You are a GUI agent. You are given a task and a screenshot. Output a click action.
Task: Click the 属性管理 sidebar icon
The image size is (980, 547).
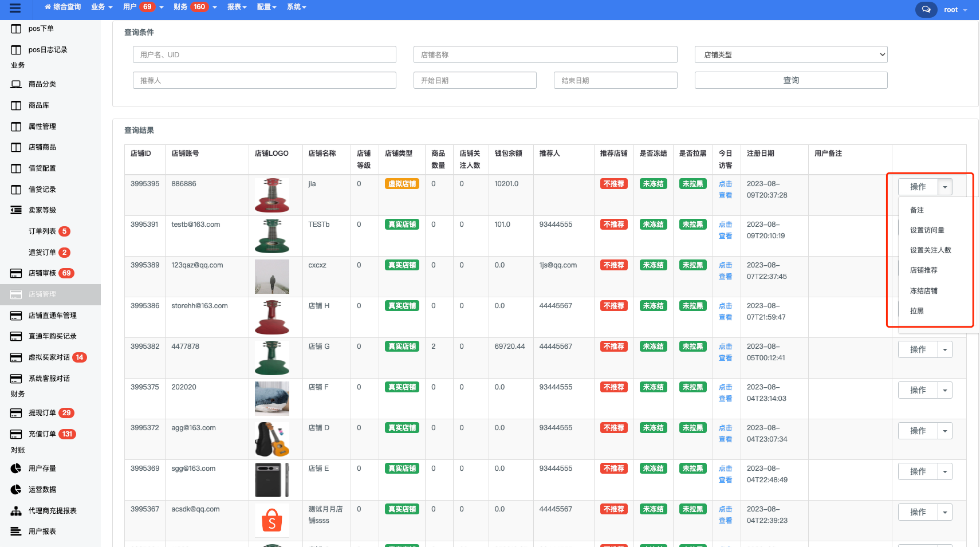point(16,127)
